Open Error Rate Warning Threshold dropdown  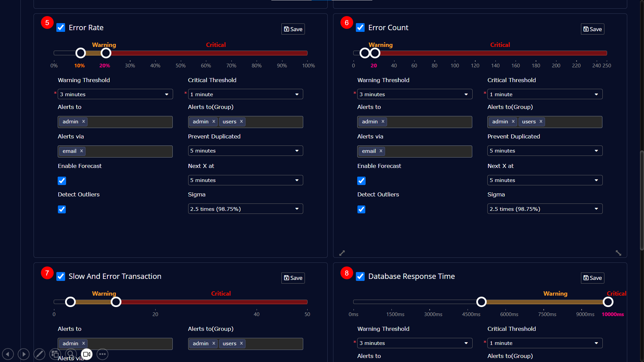point(115,94)
